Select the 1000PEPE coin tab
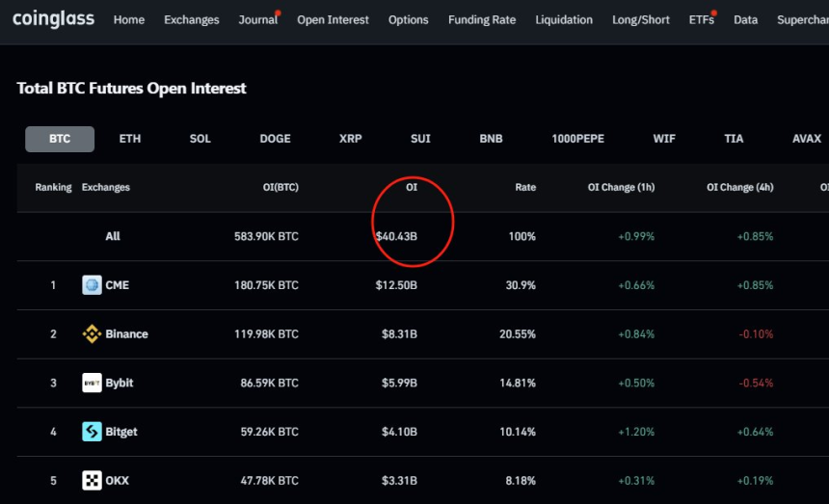This screenshot has height=504, width=829. pyautogui.click(x=577, y=139)
